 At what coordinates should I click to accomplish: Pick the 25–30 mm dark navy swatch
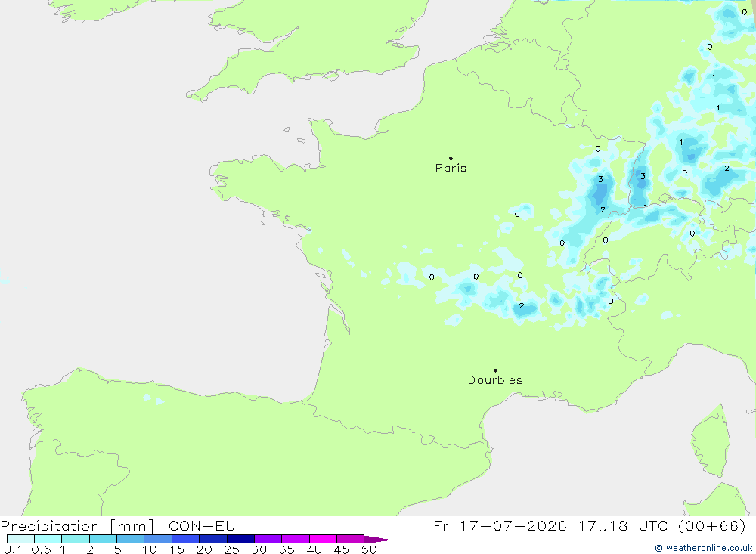(x=240, y=539)
